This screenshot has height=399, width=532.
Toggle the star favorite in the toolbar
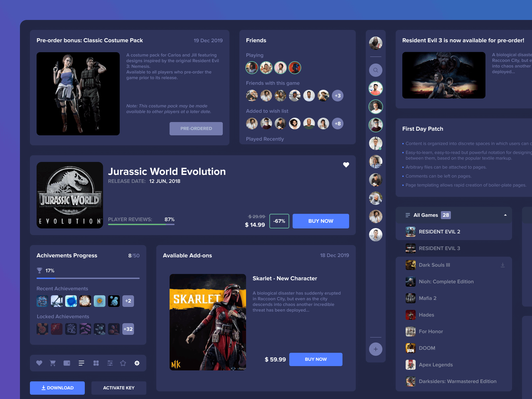click(123, 363)
